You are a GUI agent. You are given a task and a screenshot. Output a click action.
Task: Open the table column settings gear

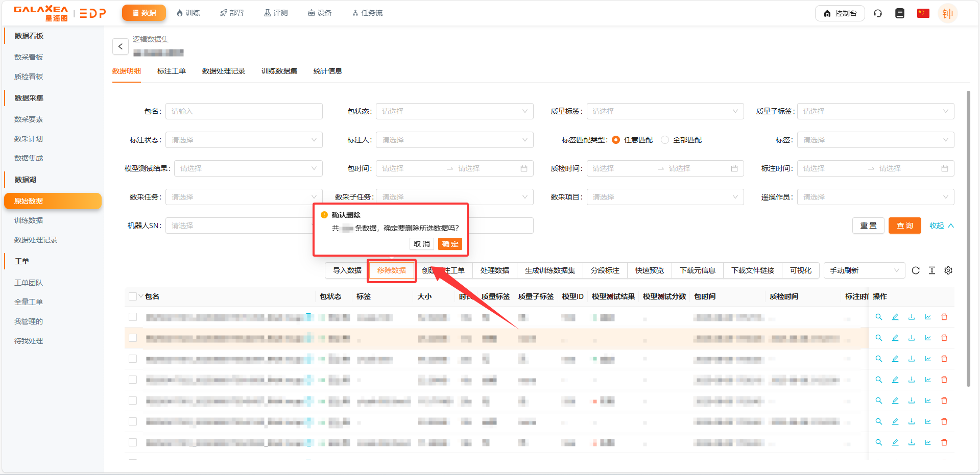click(x=948, y=270)
